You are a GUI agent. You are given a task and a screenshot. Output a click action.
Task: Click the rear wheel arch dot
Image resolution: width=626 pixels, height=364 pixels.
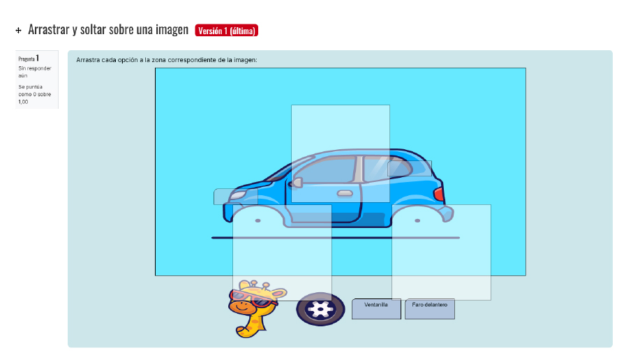point(417,221)
